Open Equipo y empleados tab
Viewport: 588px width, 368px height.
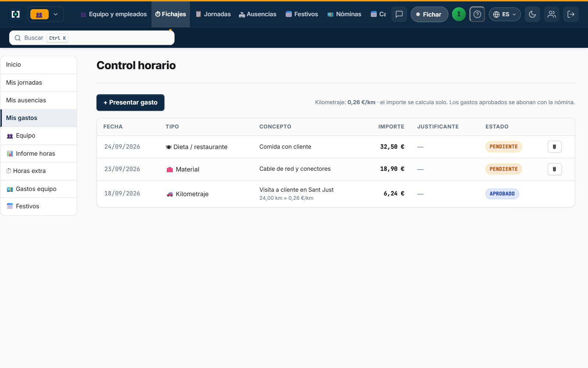114,14
